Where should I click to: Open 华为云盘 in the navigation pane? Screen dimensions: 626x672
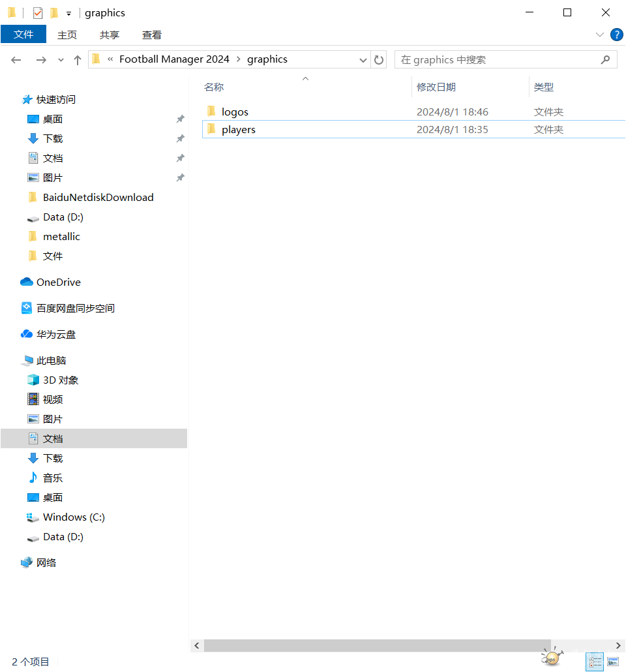click(x=55, y=335)
